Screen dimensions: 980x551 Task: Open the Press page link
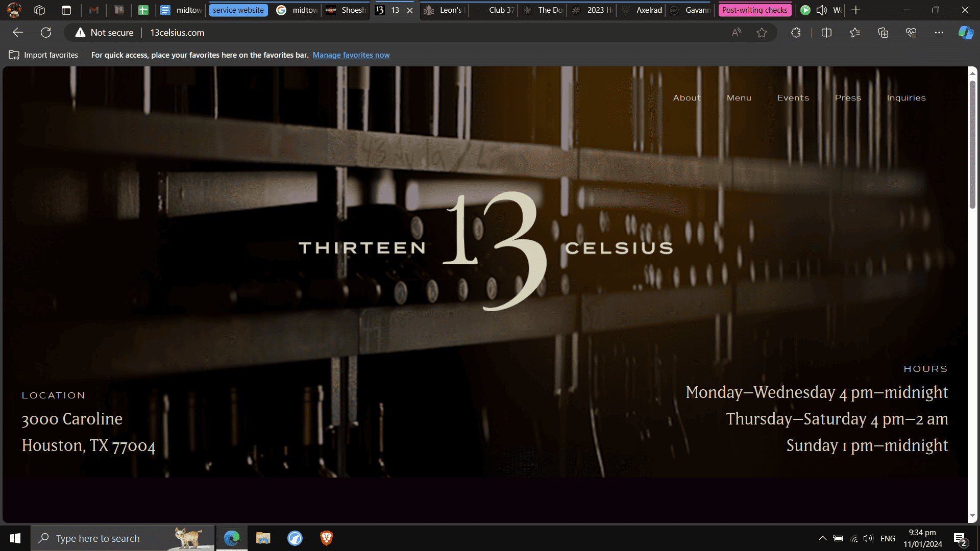(x=848, y=98)
